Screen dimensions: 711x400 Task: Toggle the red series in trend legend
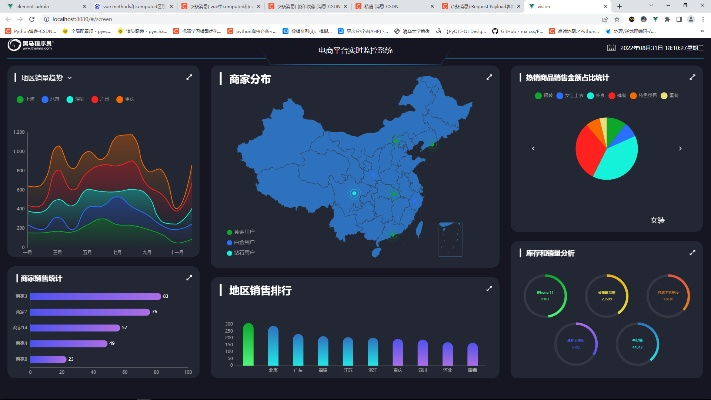click(x=100, y=99)
